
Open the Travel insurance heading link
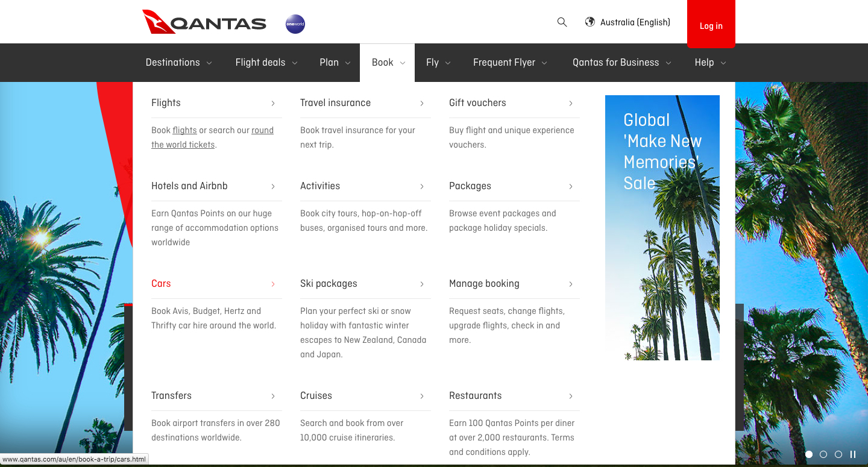(x=335, y=103)
